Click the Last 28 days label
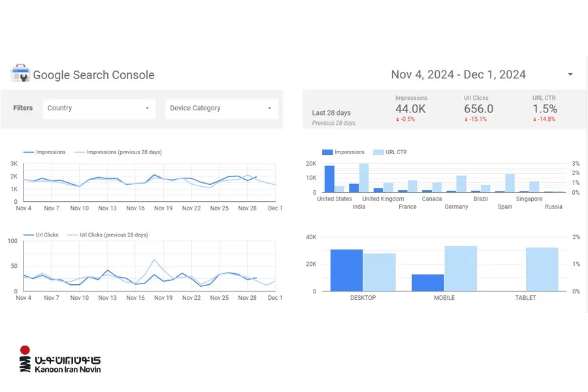 331,113
